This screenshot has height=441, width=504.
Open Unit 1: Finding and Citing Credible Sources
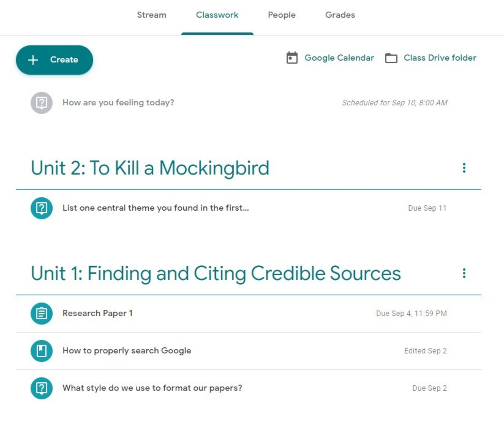click(x=216, y=273)
